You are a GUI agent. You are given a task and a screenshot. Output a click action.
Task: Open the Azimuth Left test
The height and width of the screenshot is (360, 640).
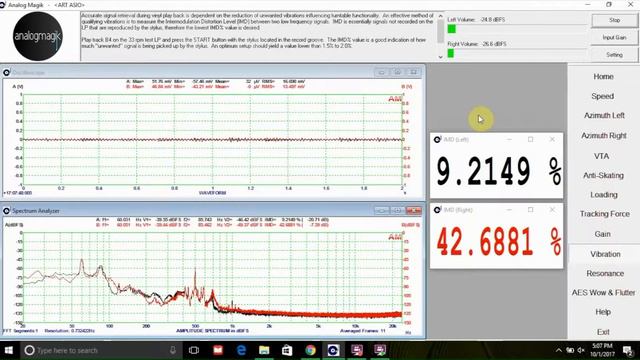click(x=604, y=116)
